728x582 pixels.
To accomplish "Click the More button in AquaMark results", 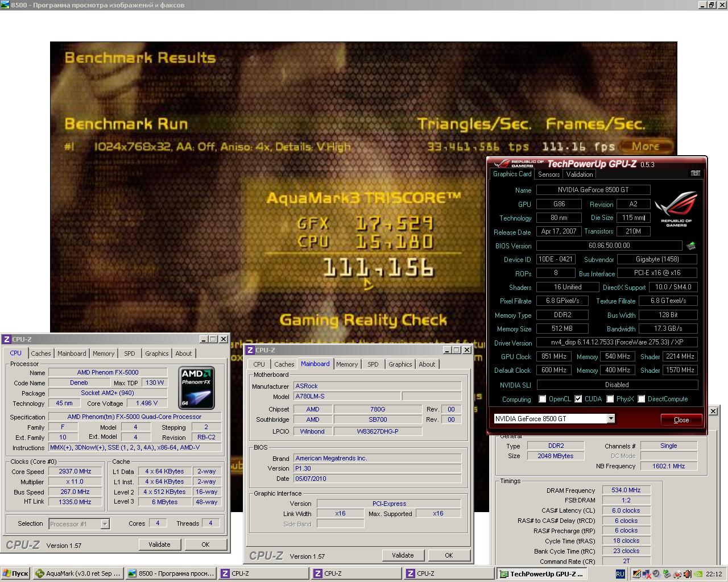I will point(646,146).
